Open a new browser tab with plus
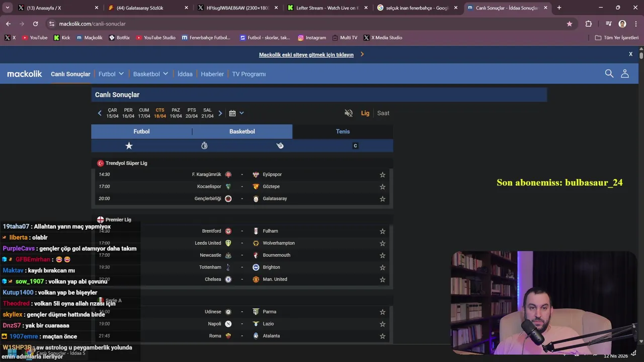The image size is (644, 362). tap(559, 8)
